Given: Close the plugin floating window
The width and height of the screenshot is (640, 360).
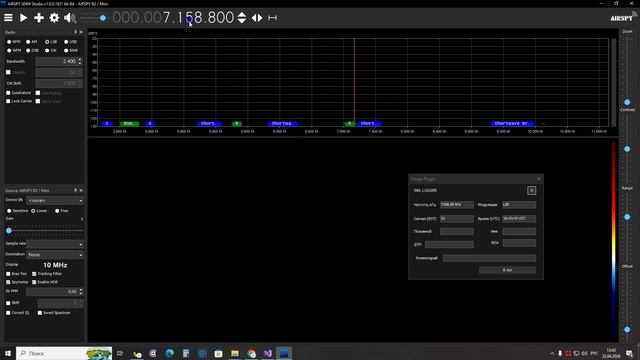Looking at the screenshot, I should (539, 179).
